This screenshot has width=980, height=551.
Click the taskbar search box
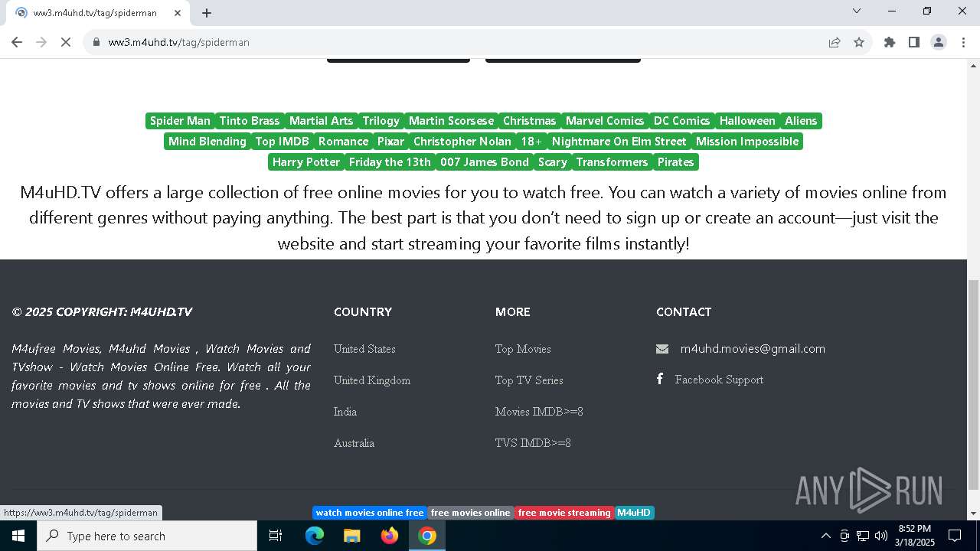tap(147, 536)
